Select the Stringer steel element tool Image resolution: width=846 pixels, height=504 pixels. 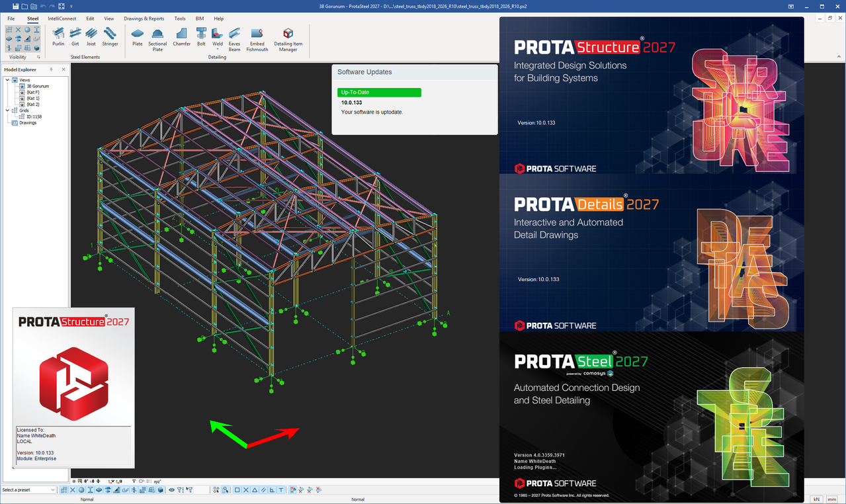coord(110,36)
